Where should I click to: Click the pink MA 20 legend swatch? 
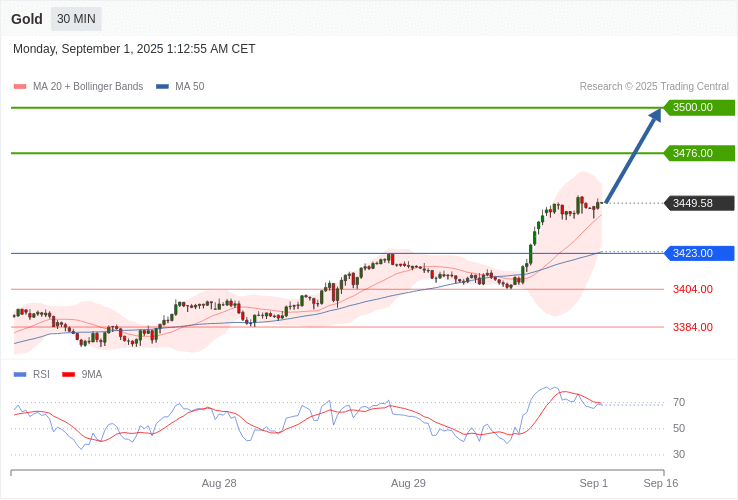click(x=19, y=87)
